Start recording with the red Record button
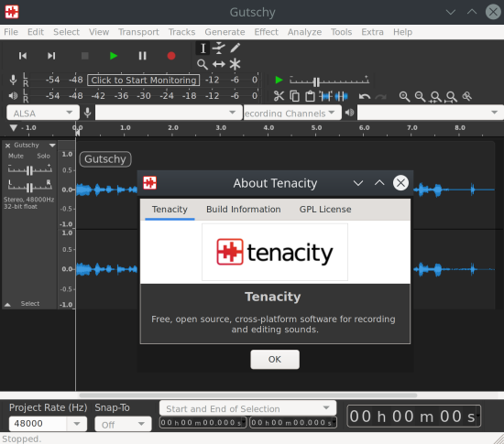504x444 pixels. click(x=171, y=56)
